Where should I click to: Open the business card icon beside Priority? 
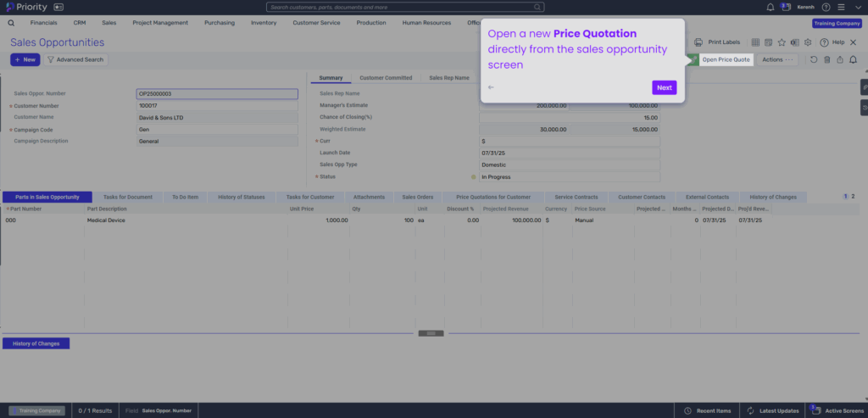click(58, 7)
